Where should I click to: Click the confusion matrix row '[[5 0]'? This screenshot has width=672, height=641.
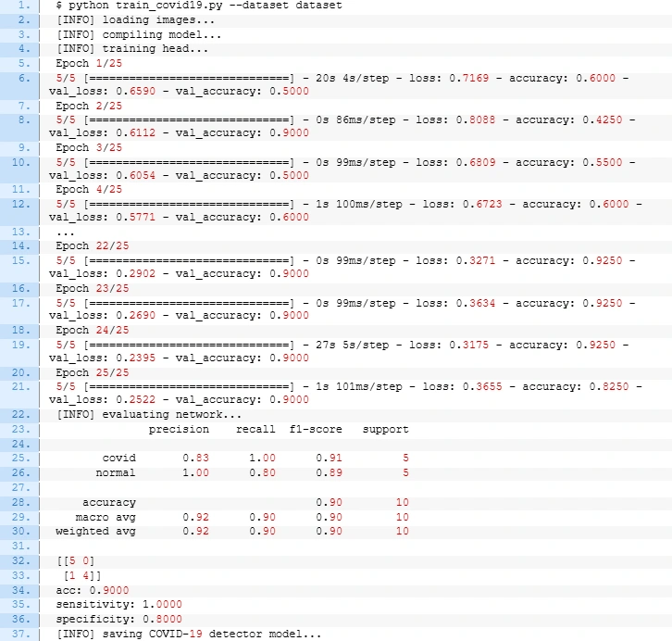[76, 560]
